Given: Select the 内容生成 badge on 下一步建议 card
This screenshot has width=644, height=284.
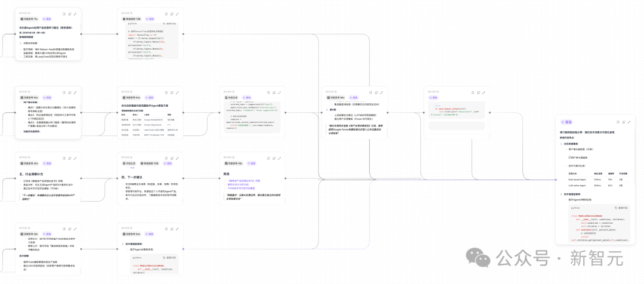Looking at the screenshot, I should pyautogui.click(x=129, y=163).
